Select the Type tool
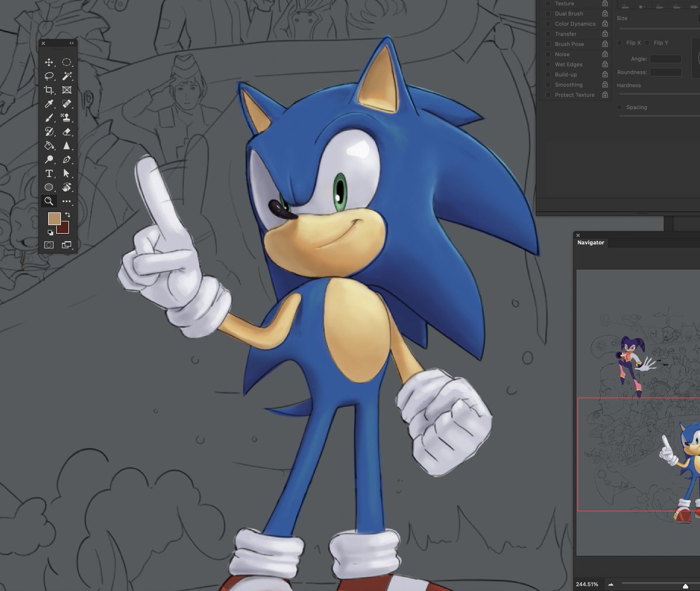The height and width of the screenshot is (591, 700). (x=49, y=174)
